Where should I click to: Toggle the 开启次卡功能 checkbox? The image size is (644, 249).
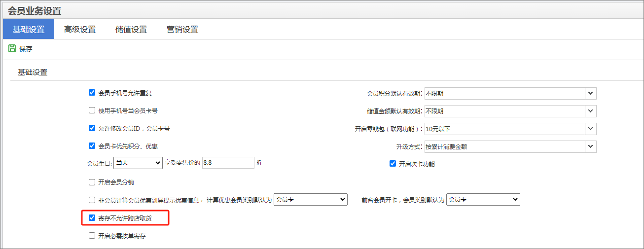coord(393,164)
